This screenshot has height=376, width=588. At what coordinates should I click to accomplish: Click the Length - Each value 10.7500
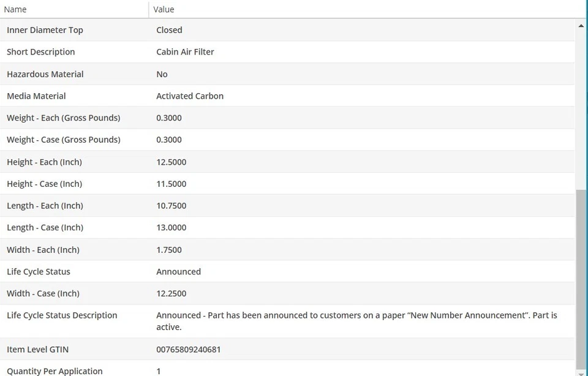[171, 206]
